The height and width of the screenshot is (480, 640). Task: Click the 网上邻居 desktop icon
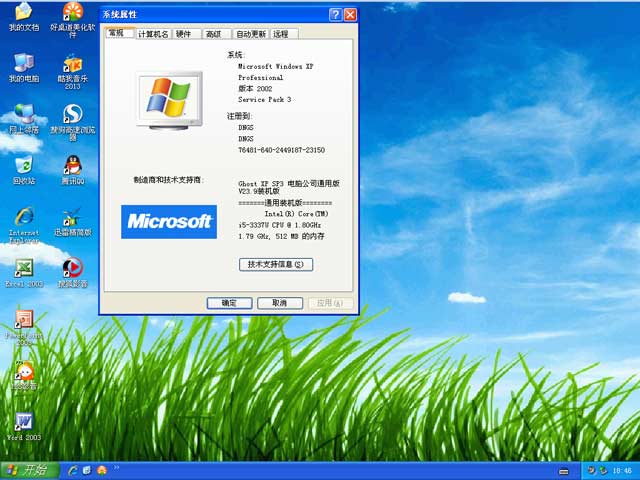click(24, 119)
